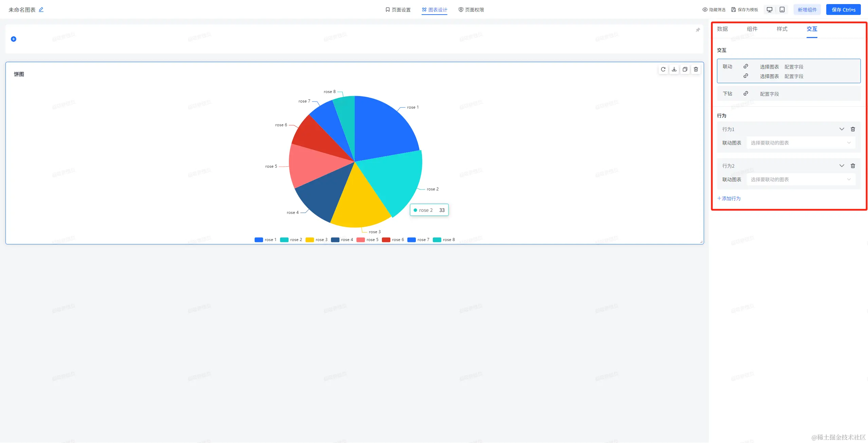The height and width of the screenshot is (443, 868).
Task: Click the refresh icon on pie chart
Action: 663,69
